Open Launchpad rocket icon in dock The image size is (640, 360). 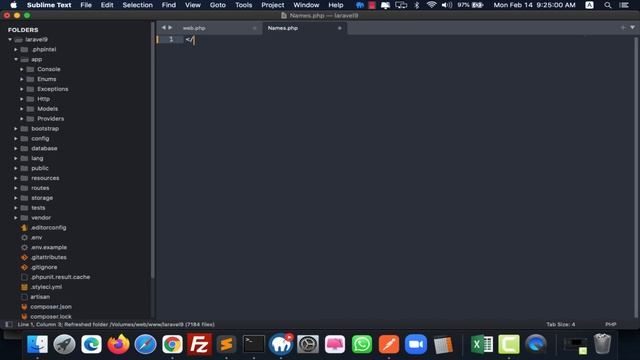(x=64, y=344)
